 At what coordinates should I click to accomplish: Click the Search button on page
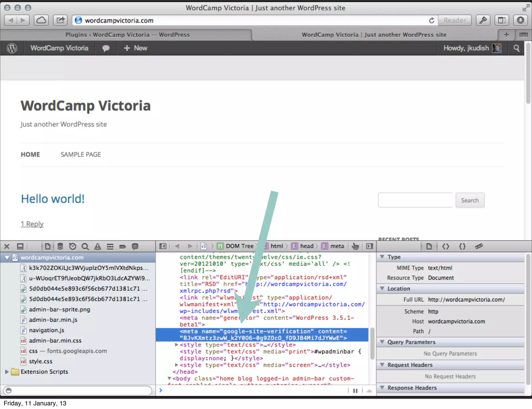[x=470, y=200]
